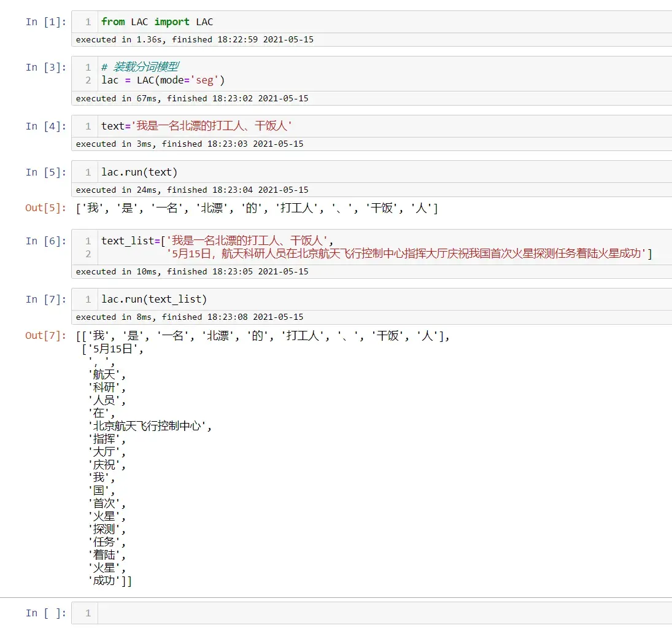Select the In [5]: prompt label
The image size is (672, 628).
click(x=46, y=172)
